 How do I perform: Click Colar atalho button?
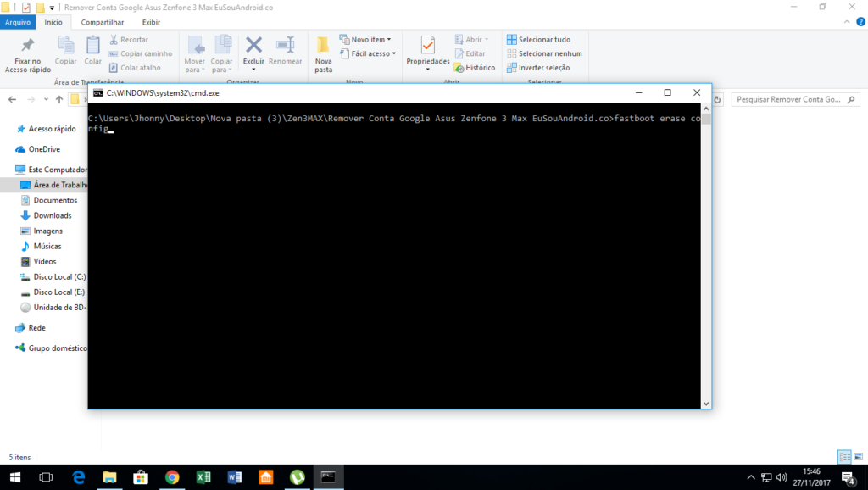135,68
